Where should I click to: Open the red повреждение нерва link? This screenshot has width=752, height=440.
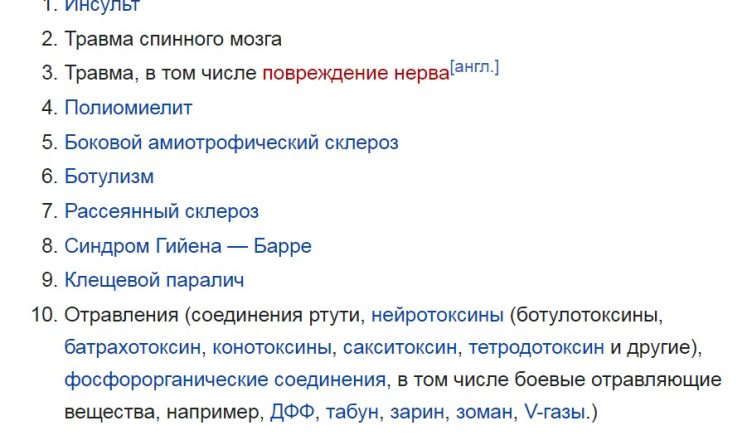point(356,73)
